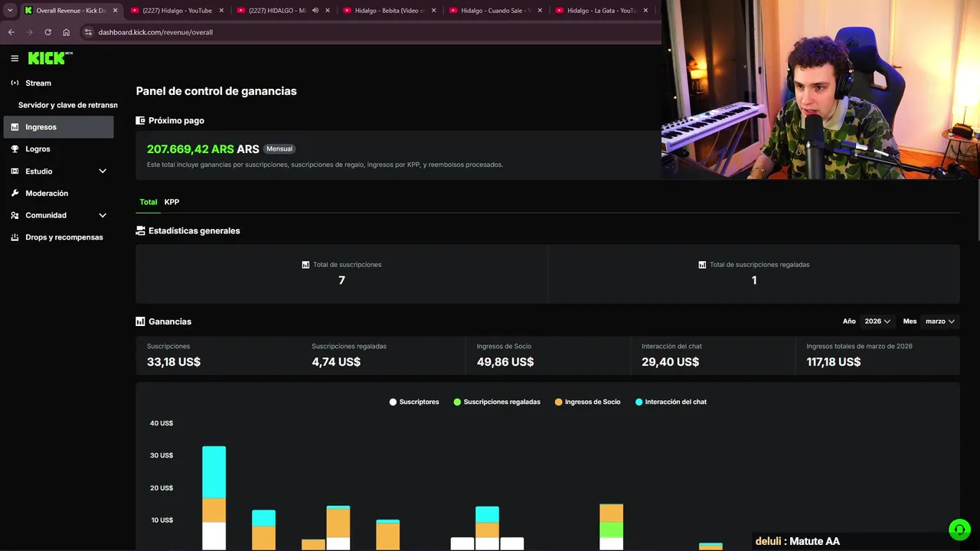Click the Comunidad people icon
Image resolution: width=980 pixels, height=551 pixels.
(x=15, y=216)
